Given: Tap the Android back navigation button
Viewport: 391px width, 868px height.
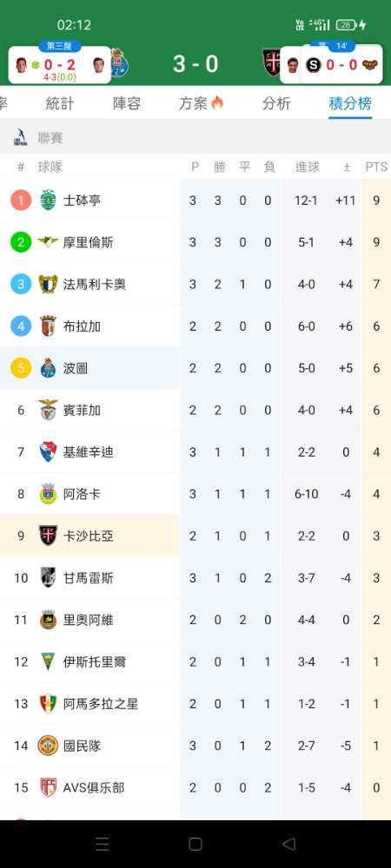Looking at the screenshot, I should click(x=288, y=844).
